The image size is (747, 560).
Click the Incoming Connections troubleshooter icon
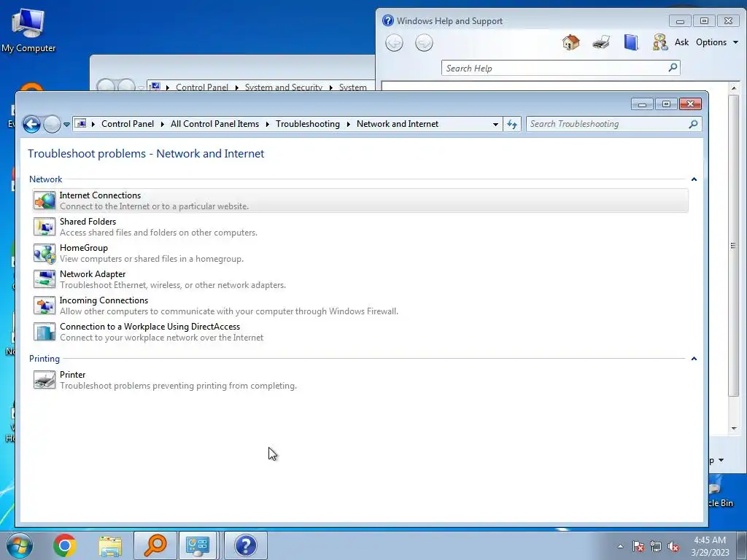click(44, 306)
